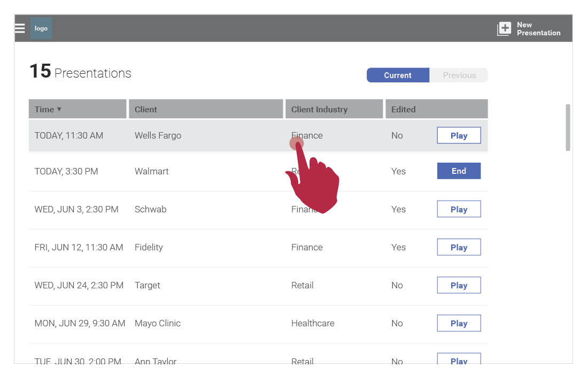Screen dimensions: 588x375
Task: Select the Mayo Clinic client cell
Action: 158,323
